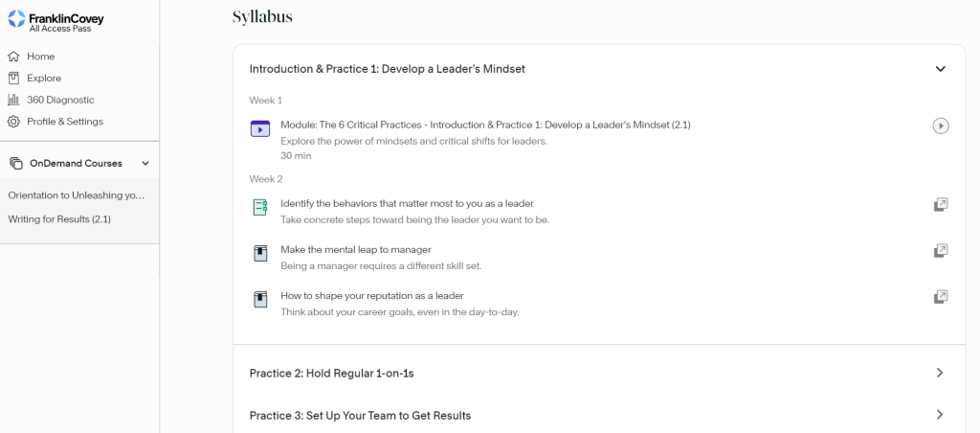Open external link for Make the mental leap
The image size is (980, 433).
[x=940, y=251]
